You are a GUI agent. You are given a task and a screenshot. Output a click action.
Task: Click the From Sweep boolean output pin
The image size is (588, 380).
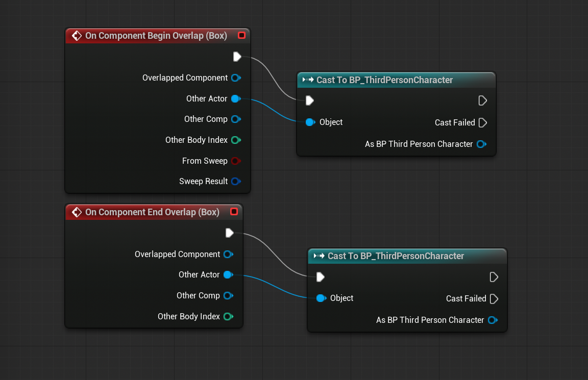(x=235, y=161)
